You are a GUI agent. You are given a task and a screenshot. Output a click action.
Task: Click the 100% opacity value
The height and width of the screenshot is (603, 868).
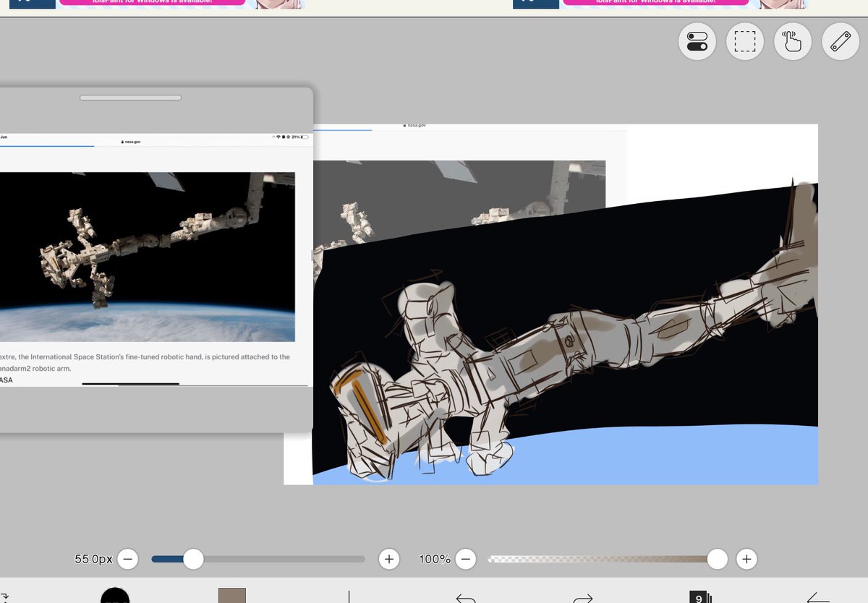[434, 559]
